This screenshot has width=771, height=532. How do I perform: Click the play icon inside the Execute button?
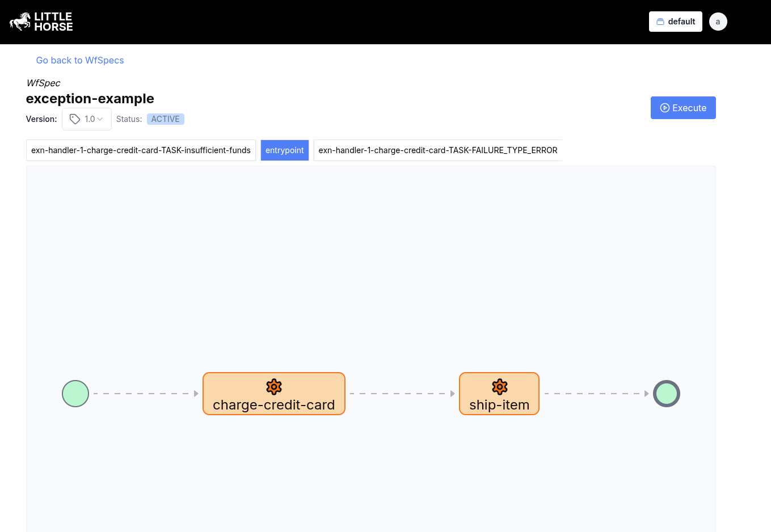664,108
